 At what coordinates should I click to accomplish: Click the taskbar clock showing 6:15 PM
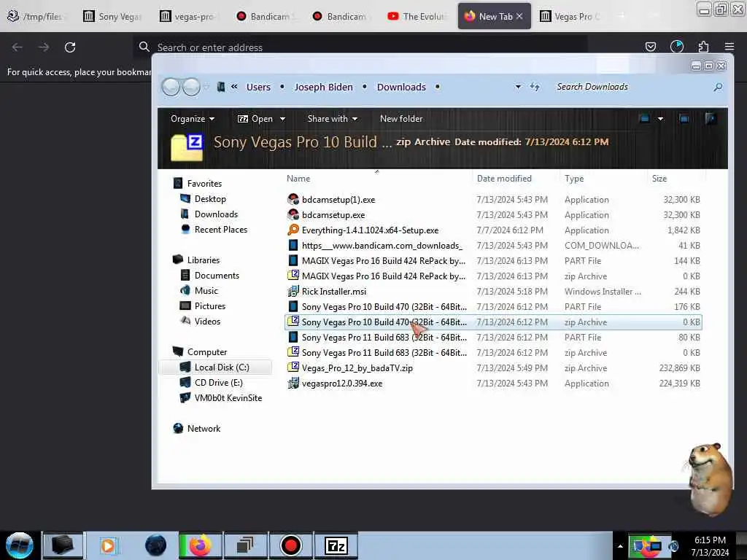click(x=710, y=545)
